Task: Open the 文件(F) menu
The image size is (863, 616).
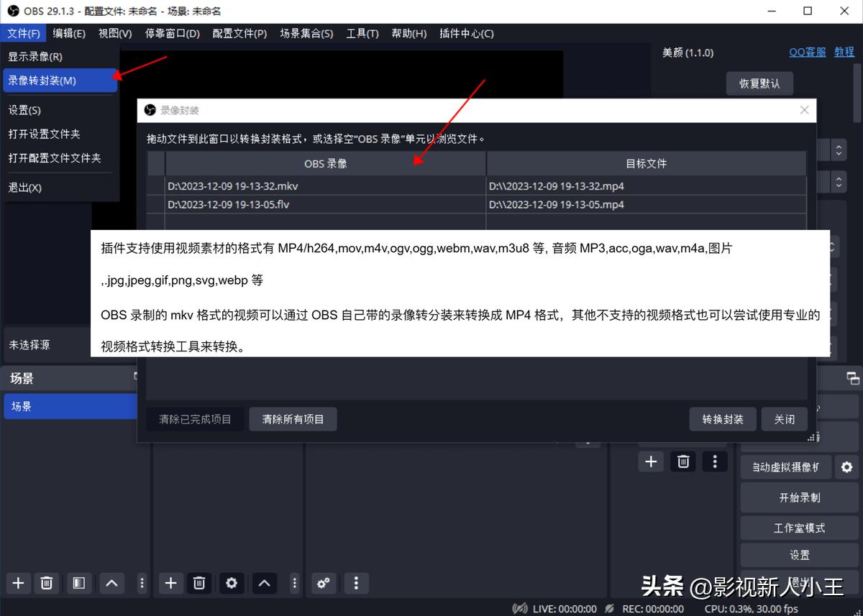Action: pos(24,33)
